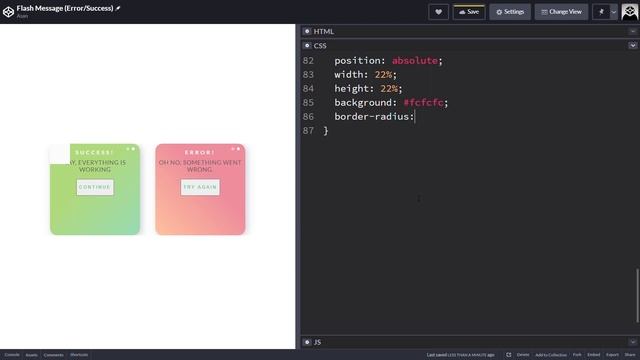Image resolution: width=640 pixels, height=360 pixels.
Task: Love this pen with heart button
Action: tap(438, 12)
